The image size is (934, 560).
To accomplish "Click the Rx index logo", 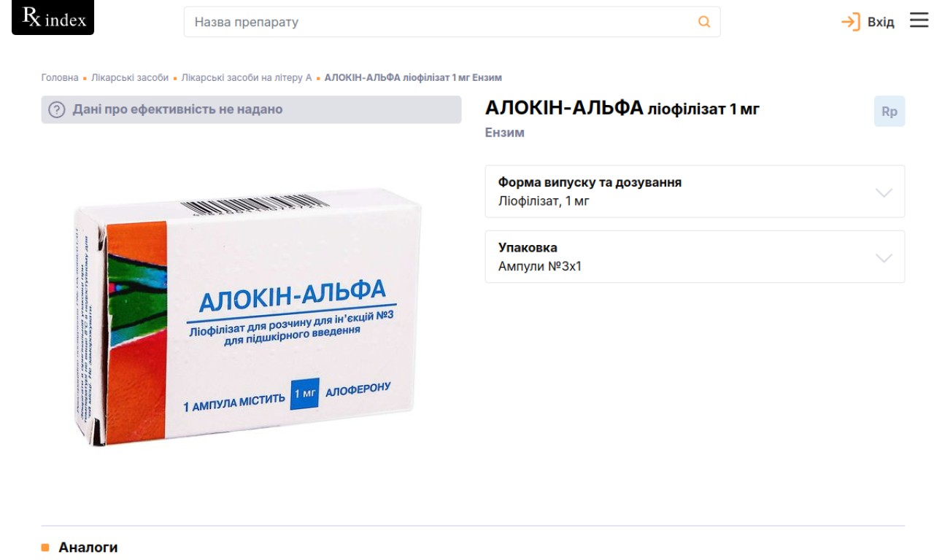I will [53, 17].
